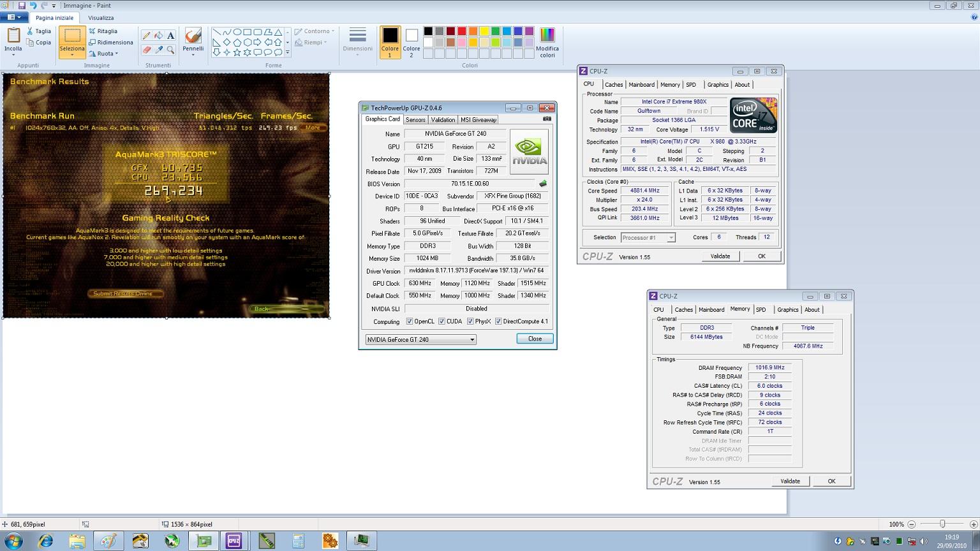This screenshot has width=980, height=551.
Task: Choose the Curve shape in Forme gallery
Action: [227, 32]
